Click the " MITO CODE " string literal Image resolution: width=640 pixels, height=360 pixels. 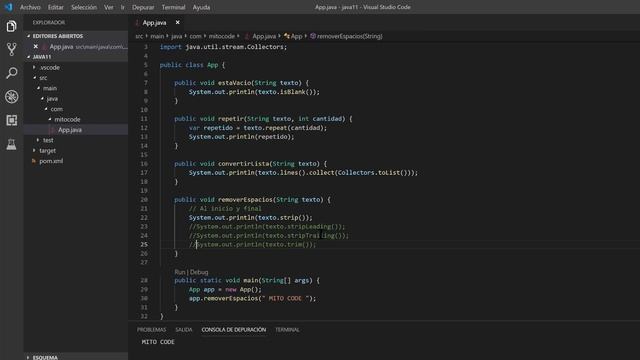[285, 298]
